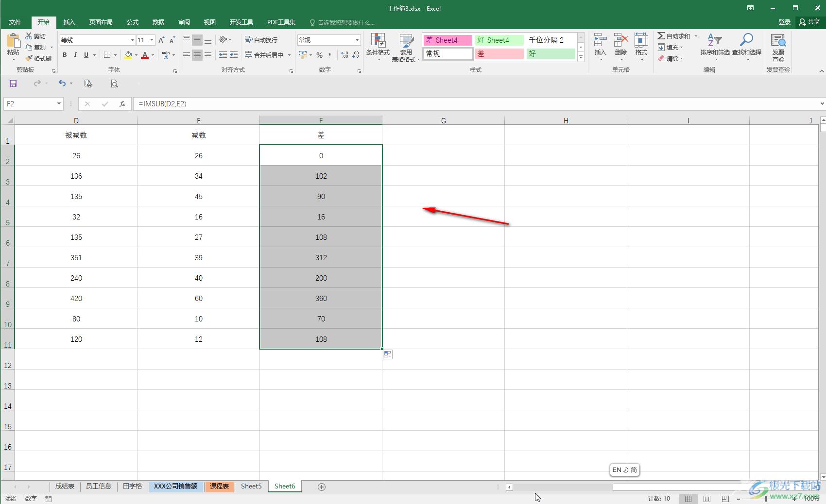The image size is (826, 504).
Task: Click the 共享 share button
Action: (x=809, y=22)
